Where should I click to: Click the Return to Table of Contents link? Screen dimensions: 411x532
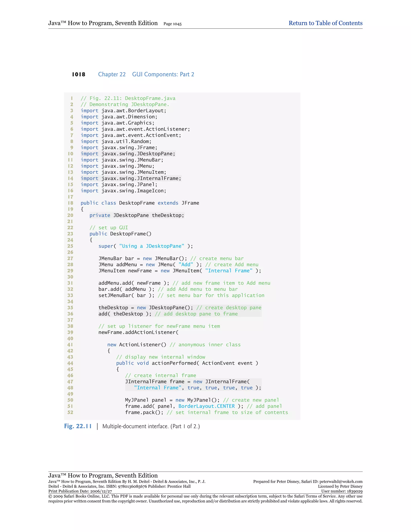tap(325, 23)
